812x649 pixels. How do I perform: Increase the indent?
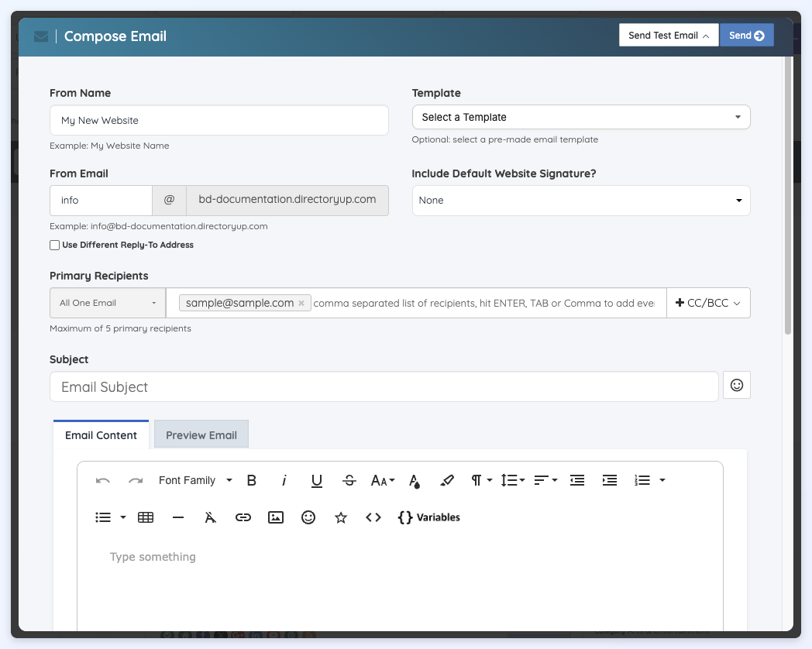click(610, 481)
